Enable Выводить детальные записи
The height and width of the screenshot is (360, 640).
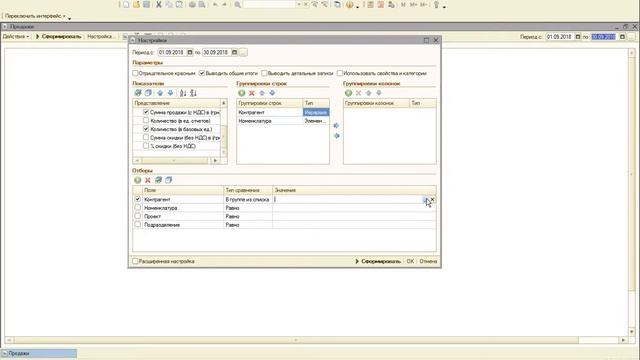point(264,73)
